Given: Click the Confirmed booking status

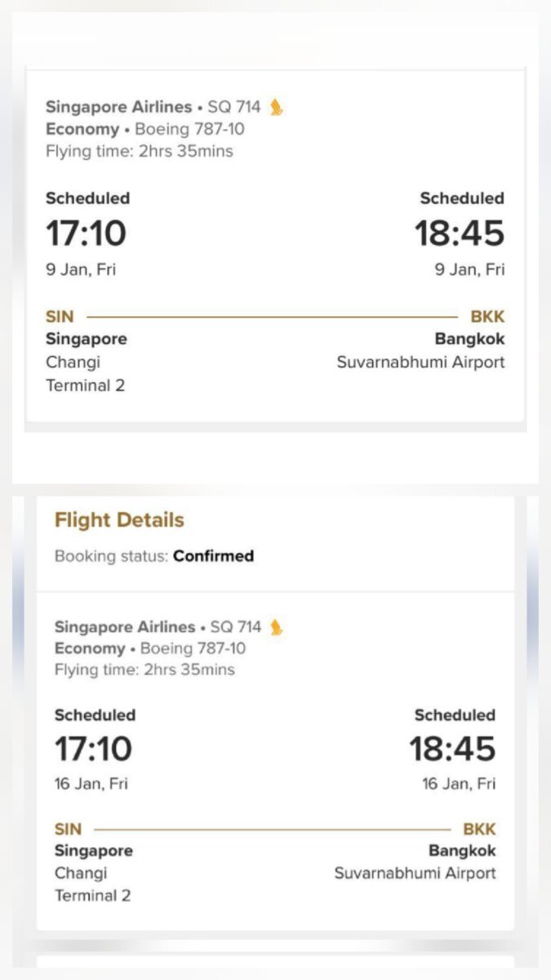Looking at the screenshot, I should coord(213,556).
